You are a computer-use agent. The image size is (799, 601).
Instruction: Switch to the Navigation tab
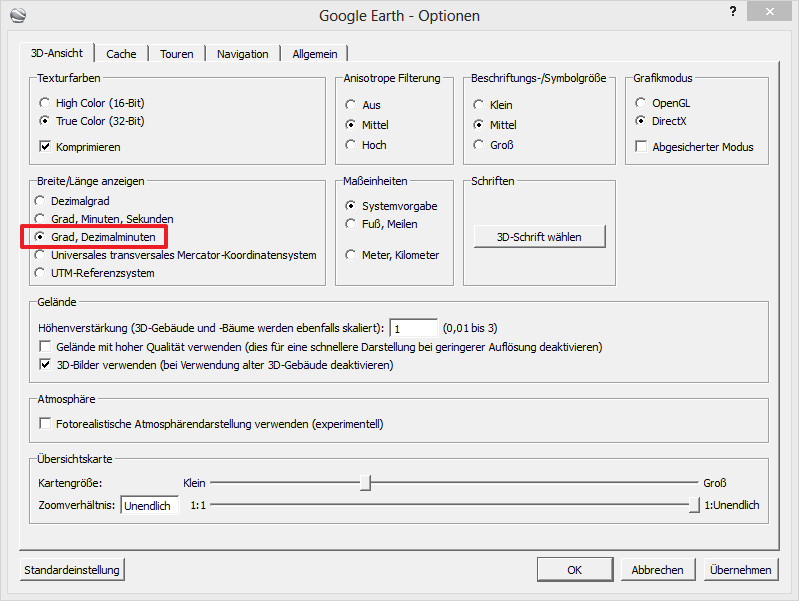click(x=243, y=54)
